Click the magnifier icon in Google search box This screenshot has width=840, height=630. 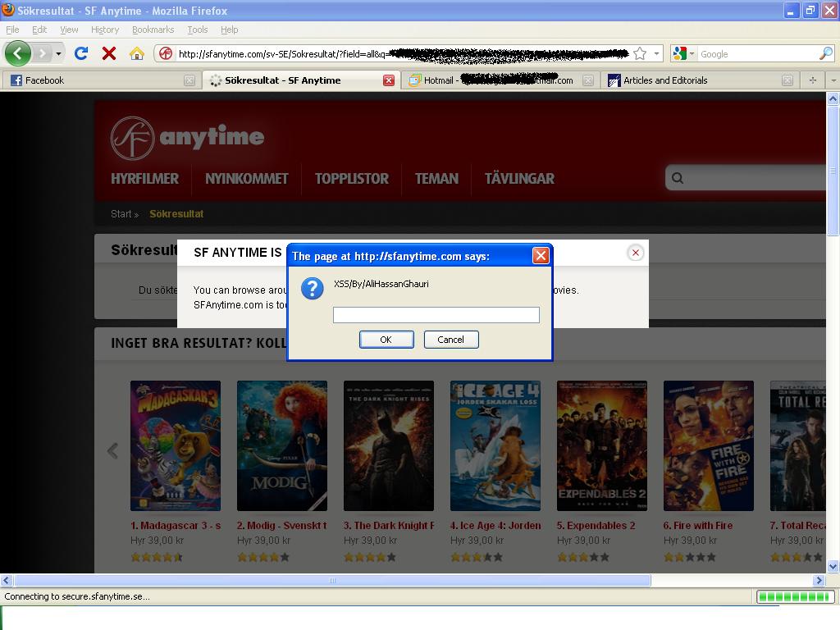coord(826,53)
